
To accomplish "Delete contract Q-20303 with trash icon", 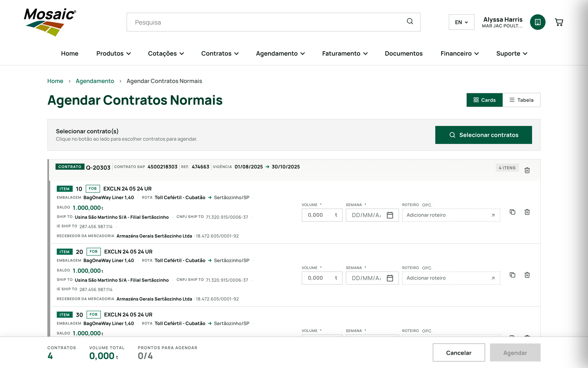I will click(x=527, y=170).
